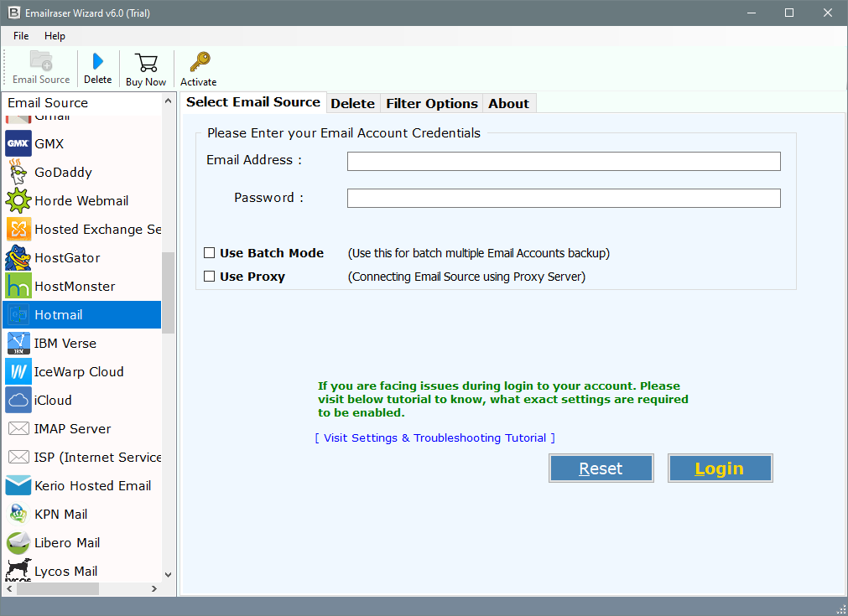This screenshot has width=848, height=616.
Task: Open Buy Now shopping cart icon
Action: [146, 63]
